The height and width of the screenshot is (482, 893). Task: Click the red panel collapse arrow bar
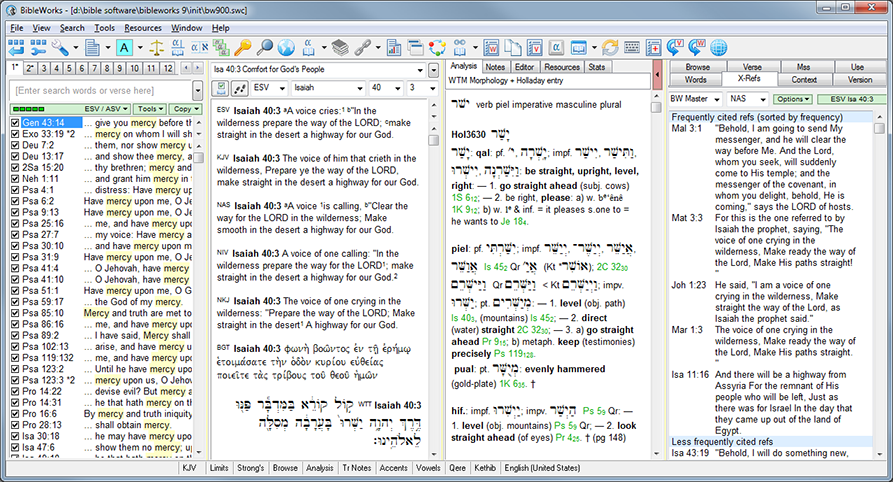point(657,75)
